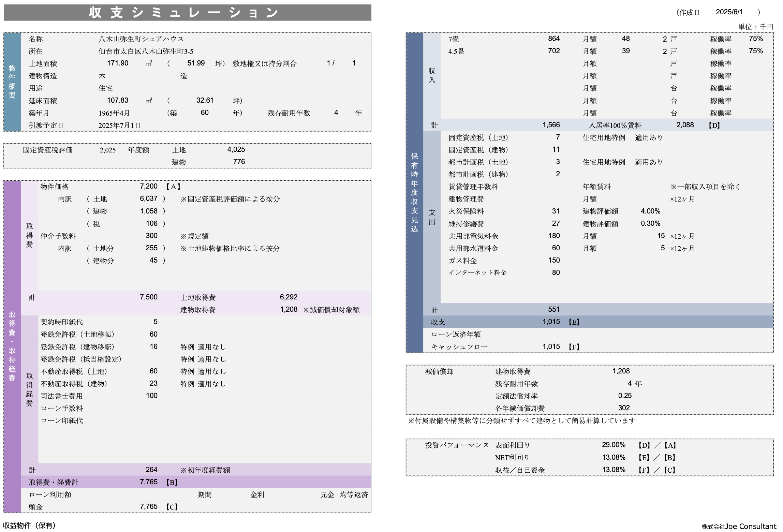Click floor area value 107.83

(x=118, y=100)
